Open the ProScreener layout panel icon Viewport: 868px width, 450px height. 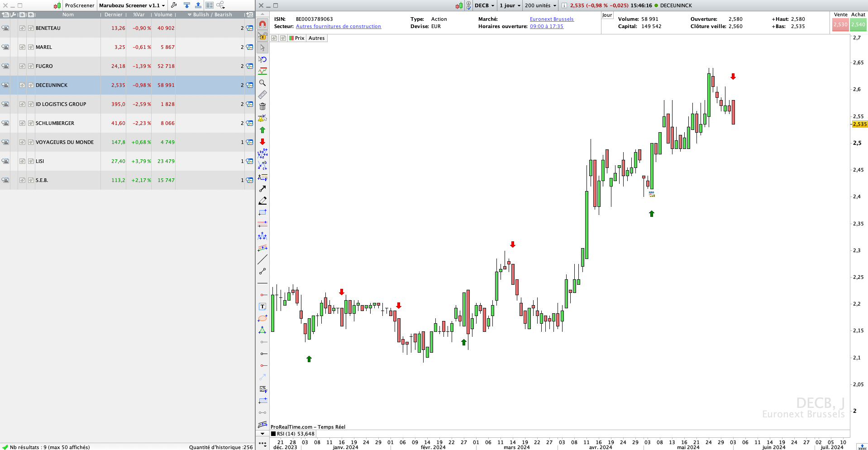click(x=209, y=5)
